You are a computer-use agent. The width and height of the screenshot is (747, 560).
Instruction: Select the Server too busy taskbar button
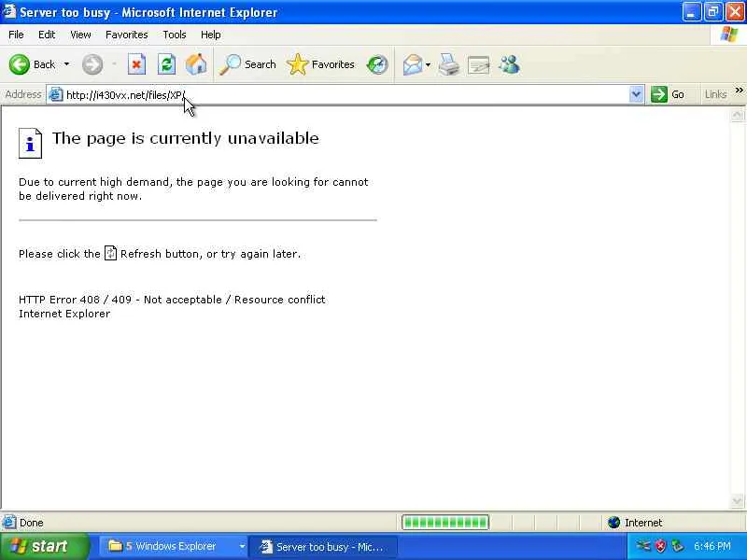[x=323, y=547]
